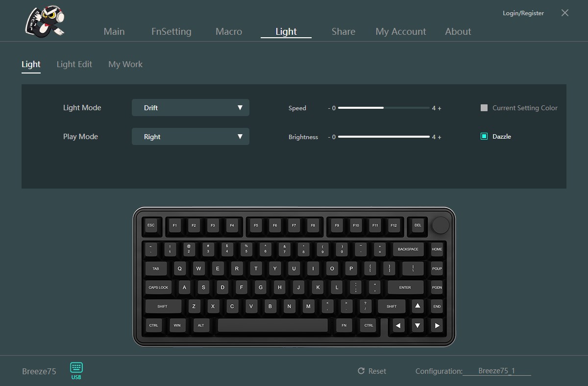
Task: Select the spacebar key on keyboard image
Action: point(272,325)
